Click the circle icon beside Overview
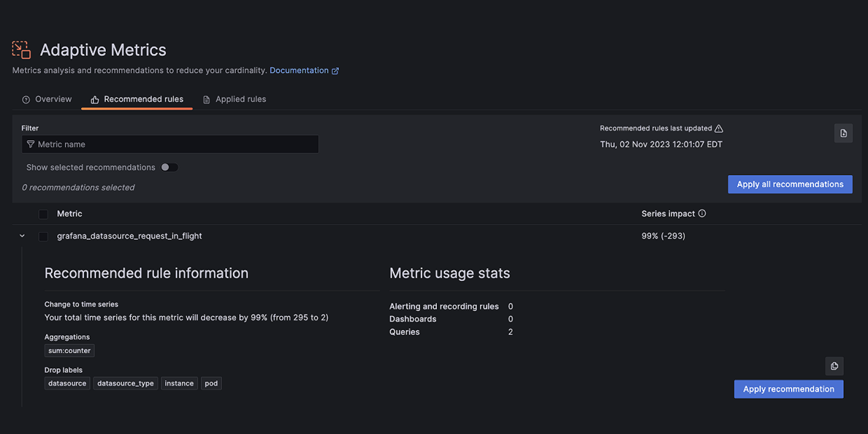 tap(26, 98)
